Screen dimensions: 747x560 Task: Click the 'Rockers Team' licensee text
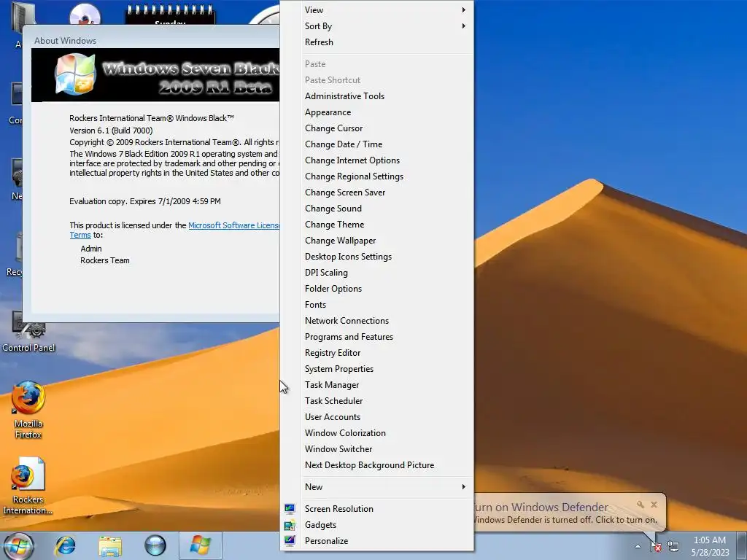point(105,260)
